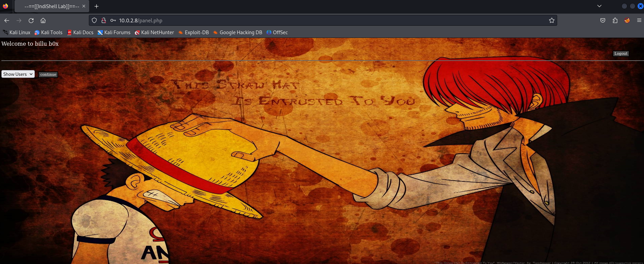Open the browser home page
The width and height of the screenshot is (644, 264).
click(43, 20)
